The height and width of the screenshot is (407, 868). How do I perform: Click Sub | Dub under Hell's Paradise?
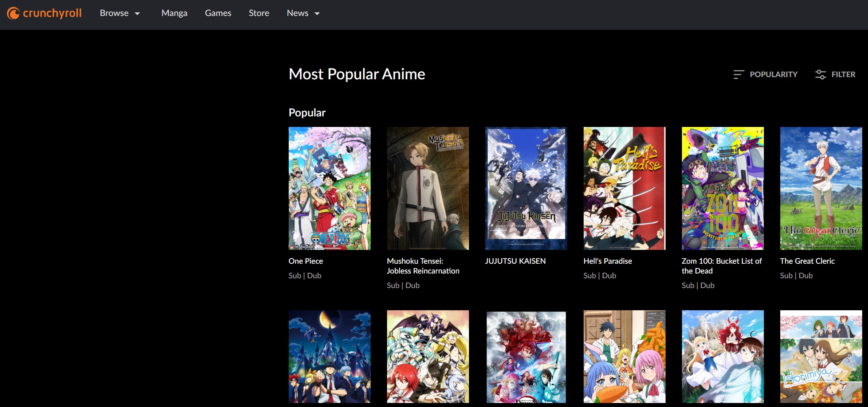coord(600,276)
